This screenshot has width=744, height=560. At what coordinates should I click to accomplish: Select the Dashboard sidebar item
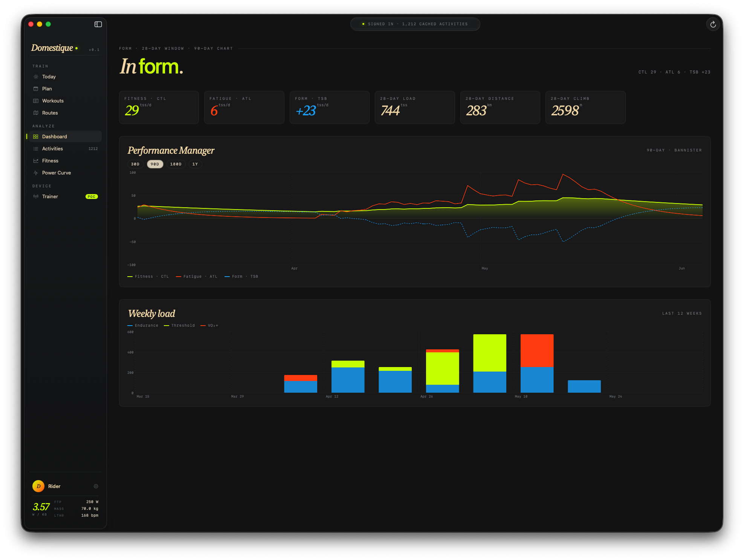coord(66,136)
